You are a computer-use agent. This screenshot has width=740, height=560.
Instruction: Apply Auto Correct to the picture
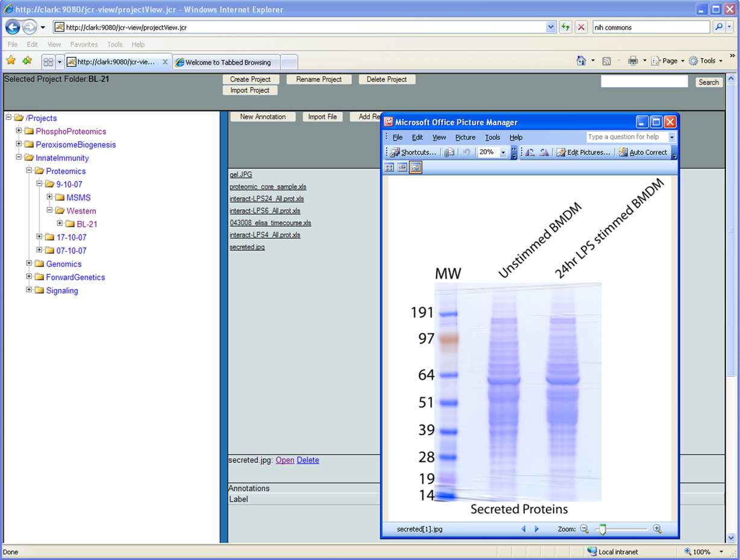643,153
